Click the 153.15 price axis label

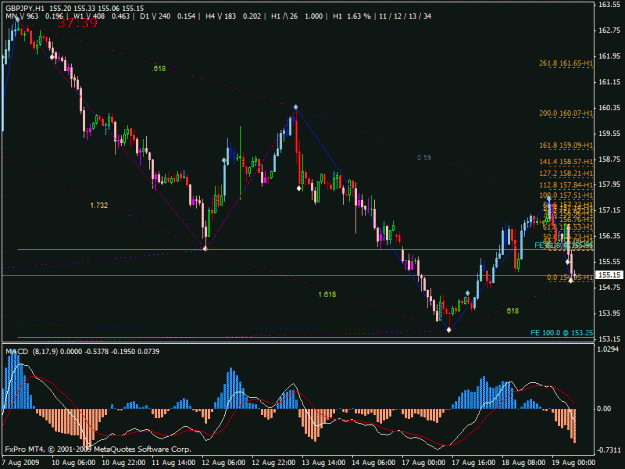pos(609,339)
